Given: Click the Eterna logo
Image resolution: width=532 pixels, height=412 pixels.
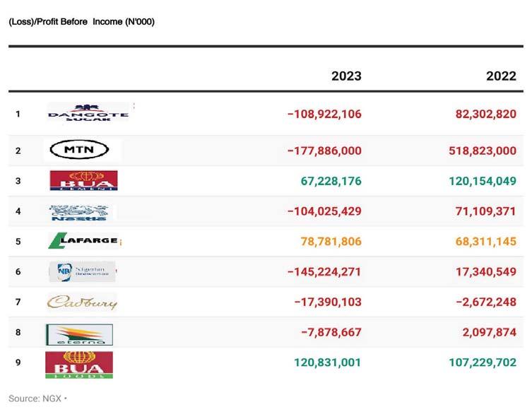Looking at the screenshot, I should [x=79, y=335].
